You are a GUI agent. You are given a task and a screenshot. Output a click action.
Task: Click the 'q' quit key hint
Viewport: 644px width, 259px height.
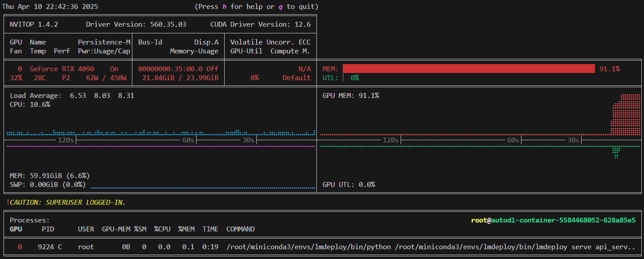(x=280, y=7)
